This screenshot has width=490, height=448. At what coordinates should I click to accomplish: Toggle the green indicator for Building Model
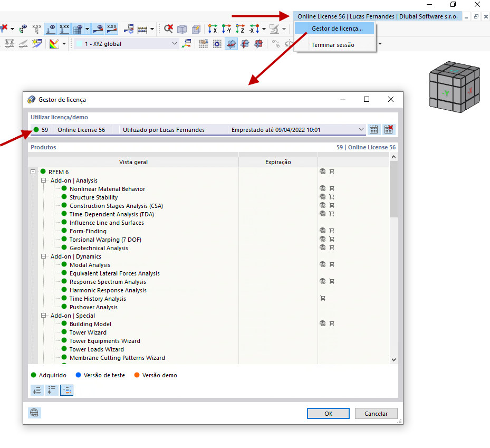(63, 324)
